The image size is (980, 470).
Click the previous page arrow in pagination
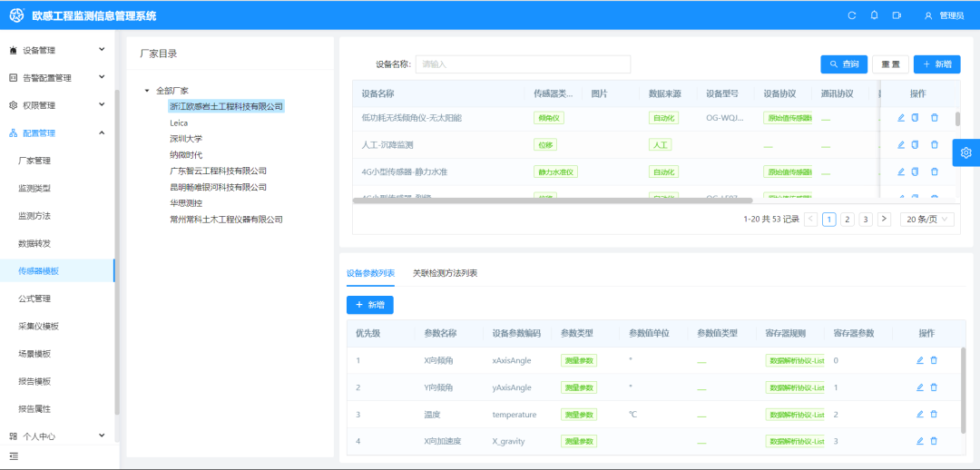(x=810, y=220)
